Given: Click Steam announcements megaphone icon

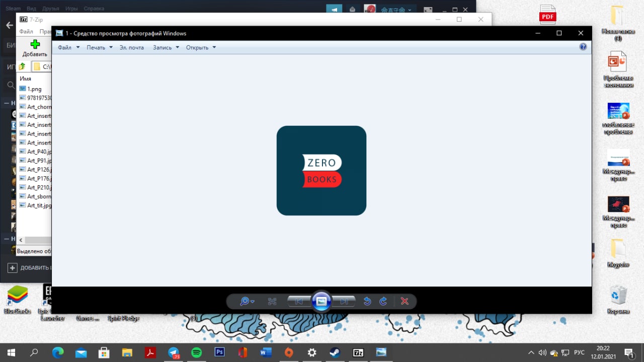Looking at the screenshot, I should pyautogui.click(x=334, y=9).
